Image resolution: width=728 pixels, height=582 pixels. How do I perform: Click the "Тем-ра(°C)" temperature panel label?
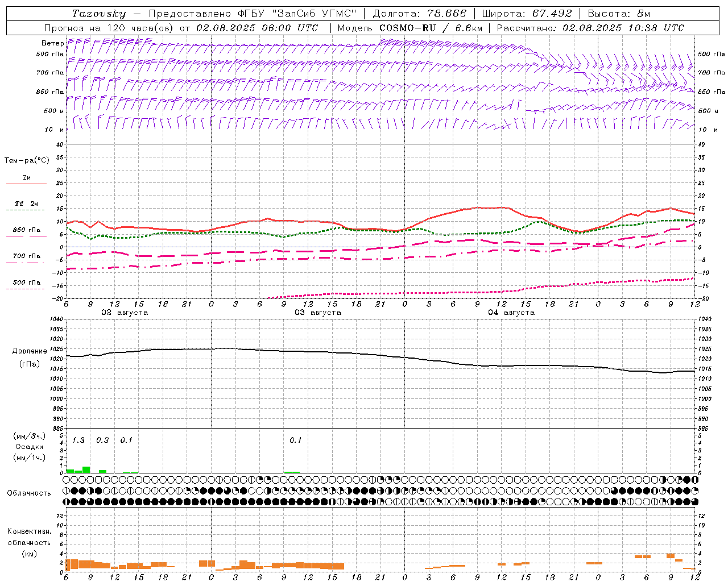(27, 160)
